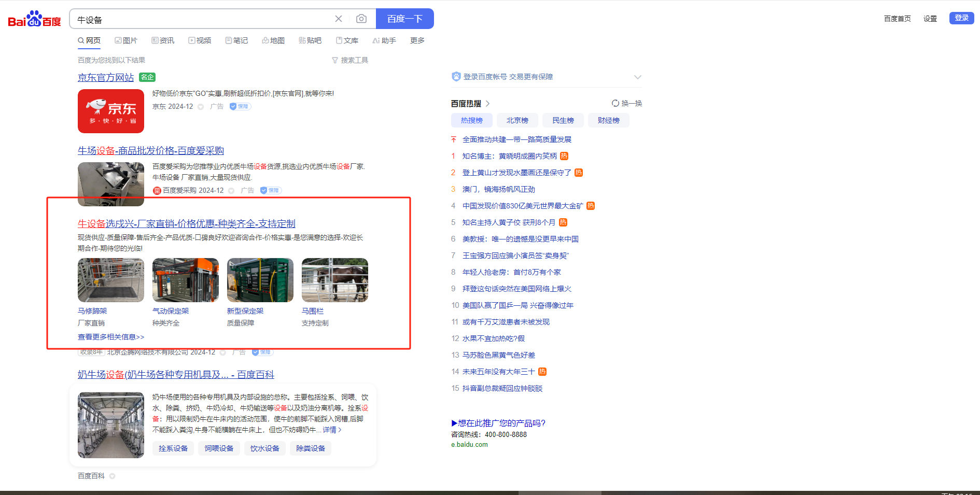Viewport: 980px width, 495px height.
Task: Clear the search box with X icon
Action: (339, 19)
